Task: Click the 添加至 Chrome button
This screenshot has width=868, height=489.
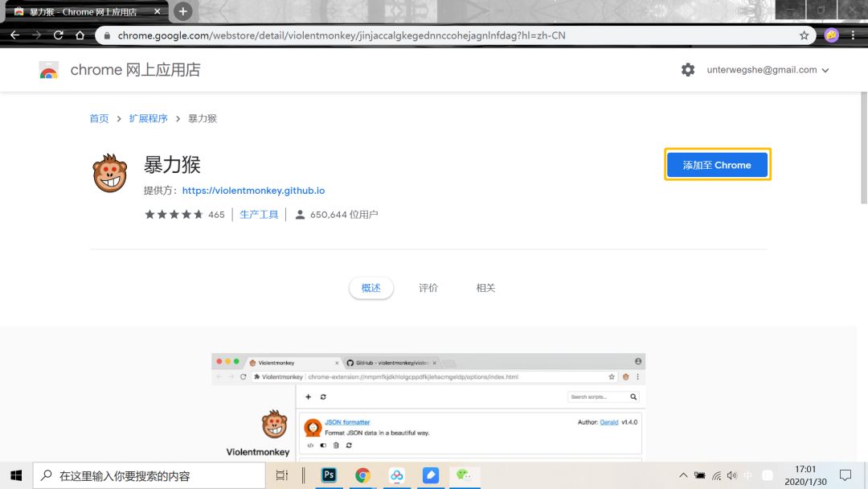Action: [717, 164]
